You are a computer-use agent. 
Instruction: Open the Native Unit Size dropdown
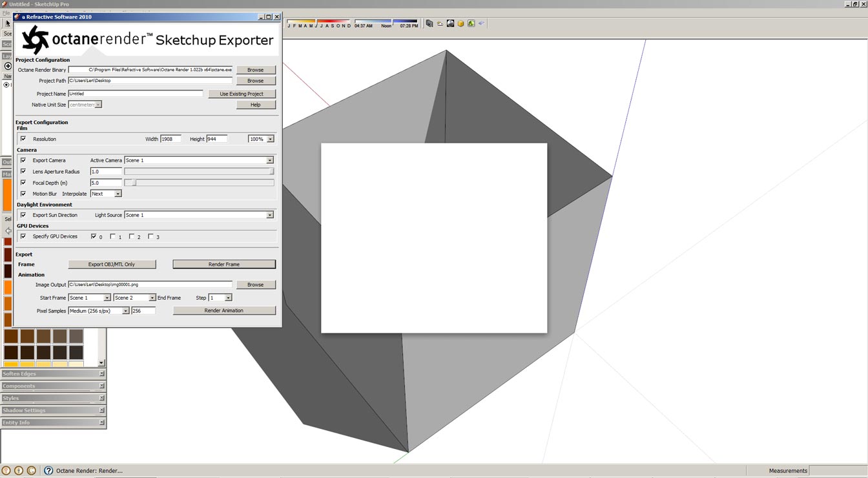point(98,105)
